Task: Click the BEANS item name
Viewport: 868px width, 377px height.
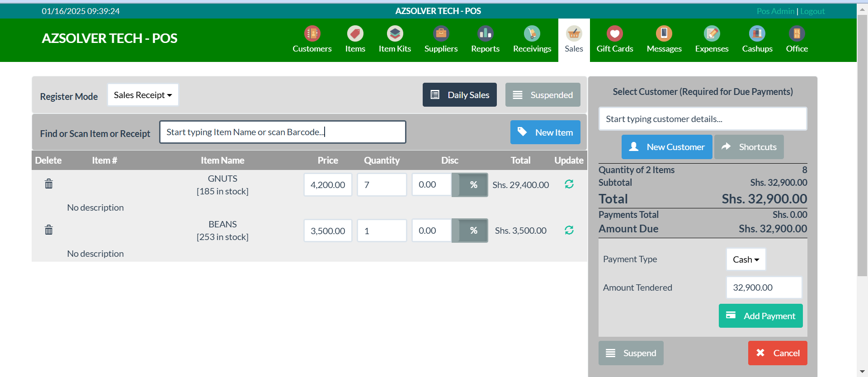Action: tap(222, 224)
